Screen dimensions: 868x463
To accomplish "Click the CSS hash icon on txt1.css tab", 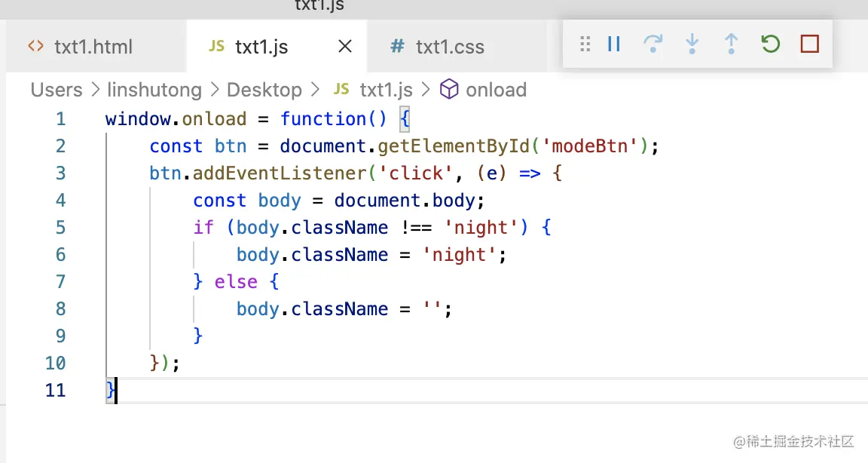I will coord(397,46).
